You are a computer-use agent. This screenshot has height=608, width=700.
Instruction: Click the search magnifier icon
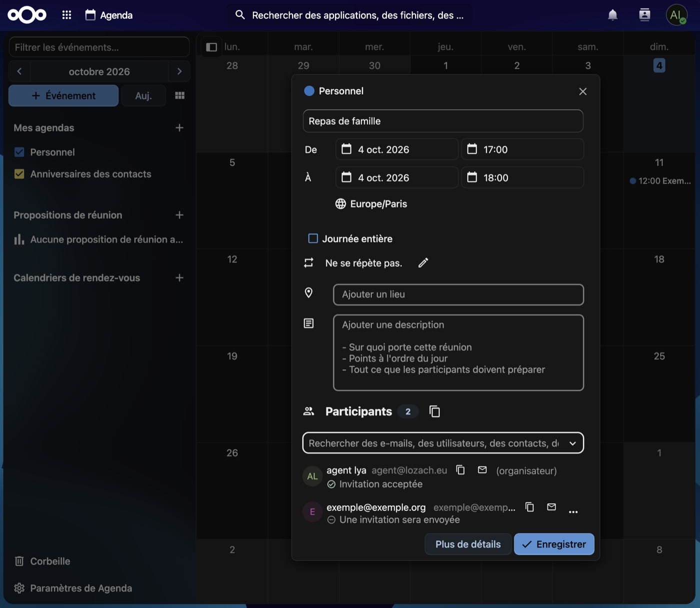click(240, 15)
